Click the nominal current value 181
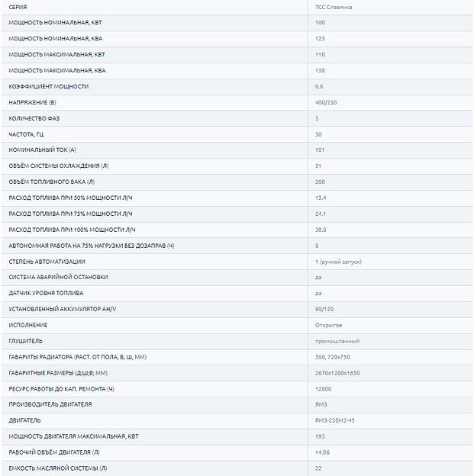 [x=320, y=150]
